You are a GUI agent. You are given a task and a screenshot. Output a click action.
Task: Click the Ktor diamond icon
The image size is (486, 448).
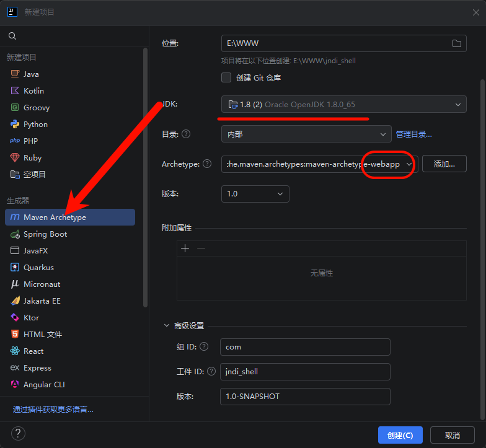coord(15,317)
